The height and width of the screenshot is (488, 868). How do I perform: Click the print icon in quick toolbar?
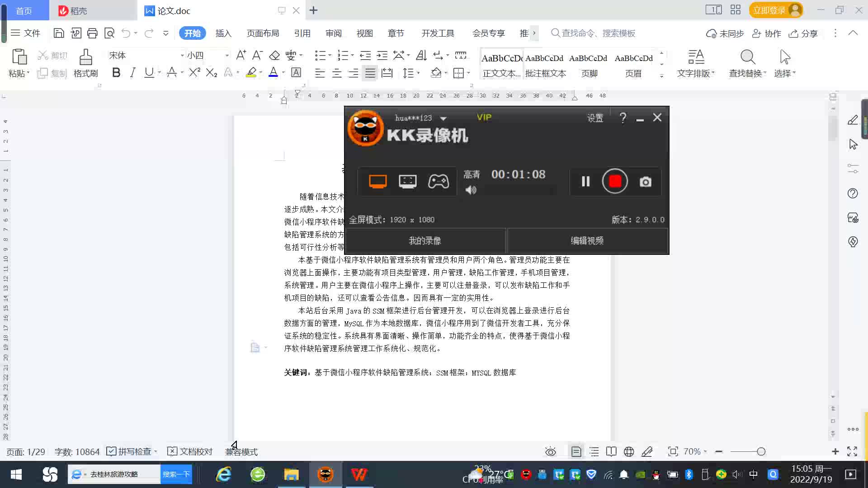pyautogui.click(x=92, y=33)
